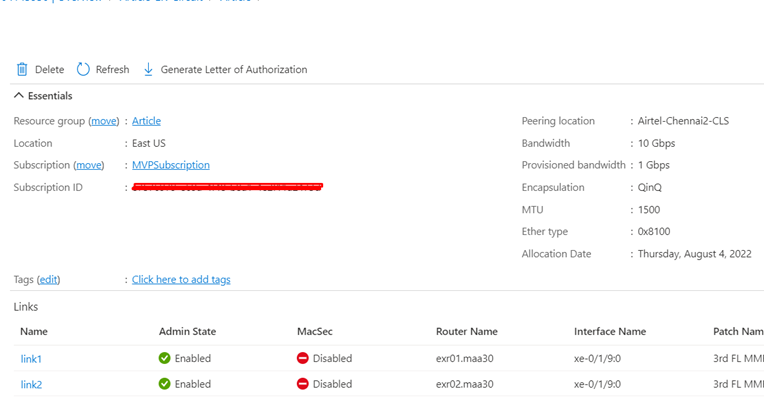
Task: Sort by Admin State column header
Action: point(187,331)
